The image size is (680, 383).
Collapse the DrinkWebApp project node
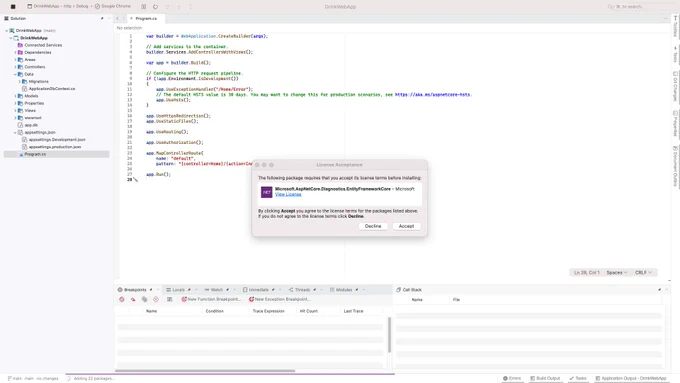[11, 38]
